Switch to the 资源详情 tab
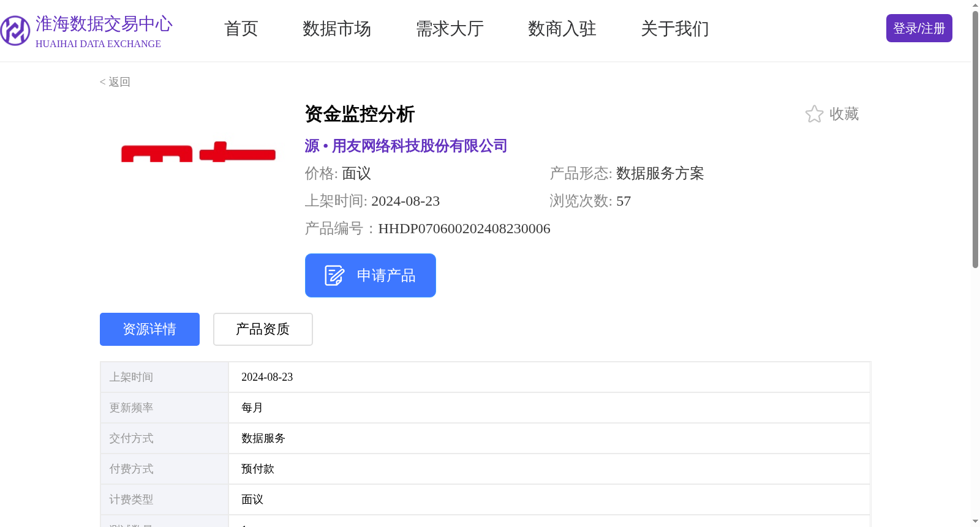980x527 pixels. tap(149, 329)
